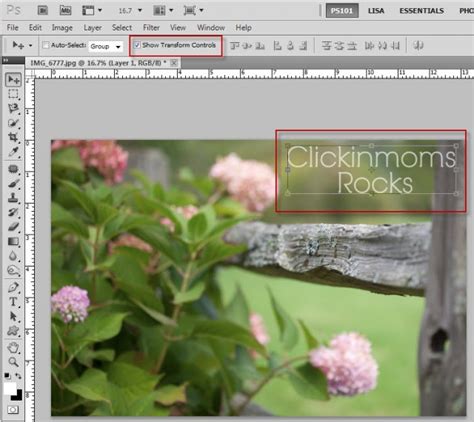Enable the Auto-Select checkbox
The width and height of the screenshot is (474, 422).
46,45
